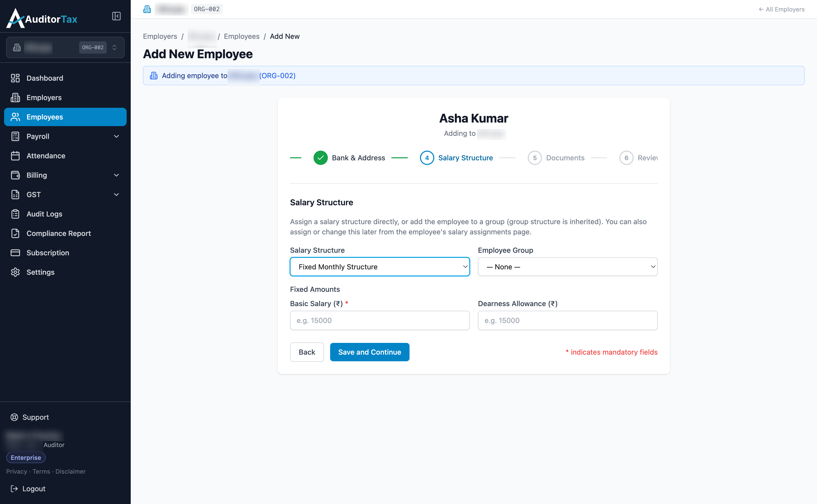Open Employers breadcrumb link
Viewport: 817px width, 504px height.
(160, 36)
